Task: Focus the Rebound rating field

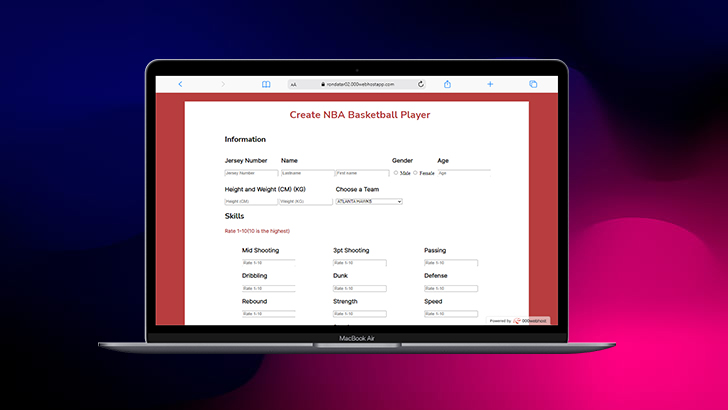Action: 268,314
